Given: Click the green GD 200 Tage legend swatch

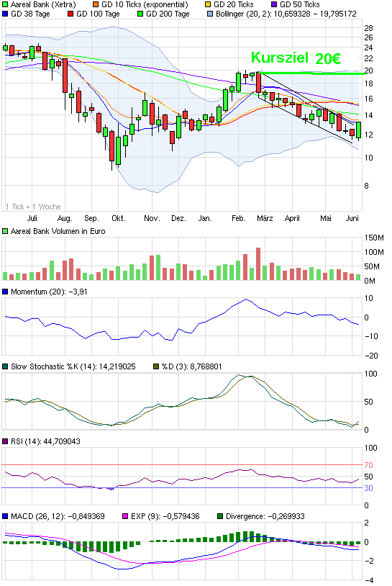Looking at the screenshot, I should (140, 14).
